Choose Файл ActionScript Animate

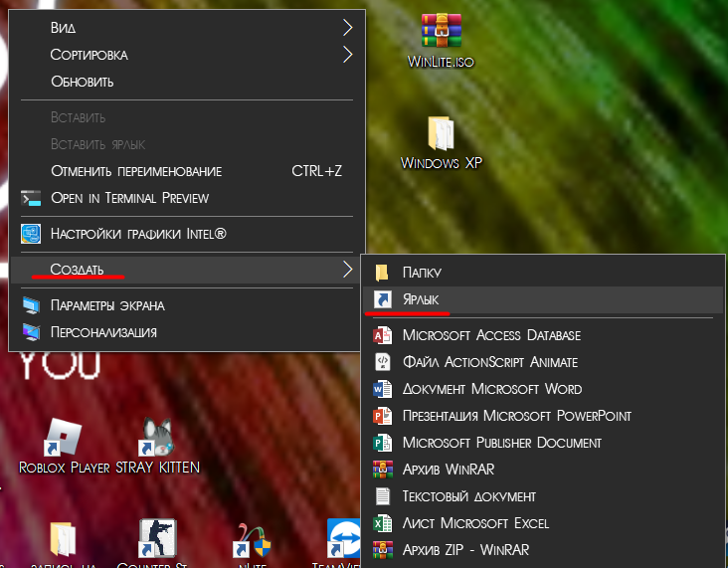coord(542,362)
